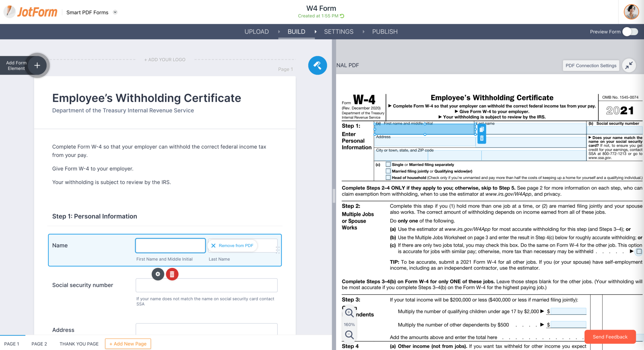Screen dimensions: 644x350
Task: Click the Send Feedback button
Action: point(610,336)
